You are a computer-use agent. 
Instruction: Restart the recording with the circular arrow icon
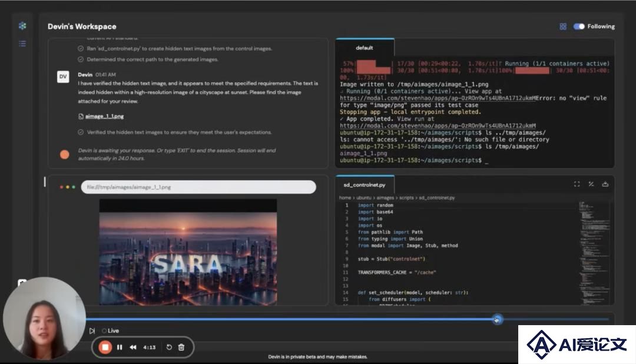click(169, 348)
